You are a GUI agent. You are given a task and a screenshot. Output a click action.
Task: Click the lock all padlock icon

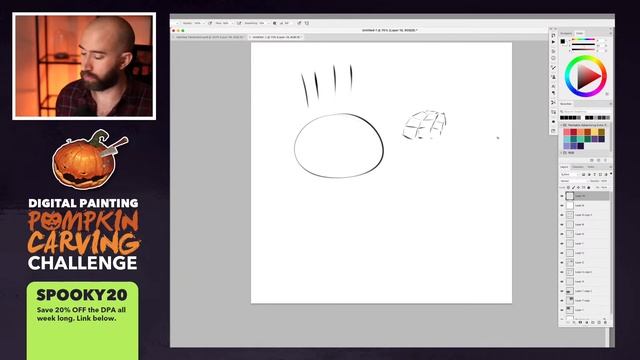tap(589, 187)
